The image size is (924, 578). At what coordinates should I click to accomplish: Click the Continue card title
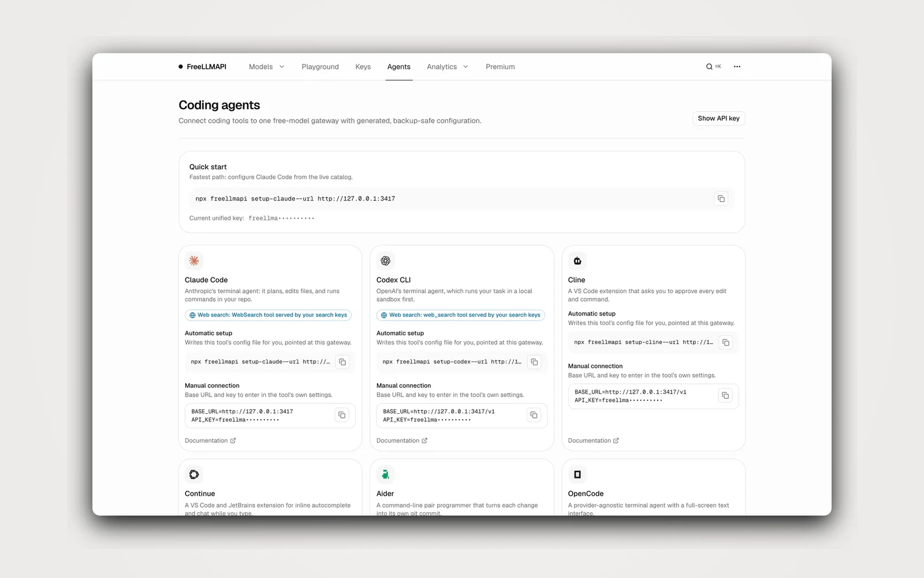click(200, 494)
